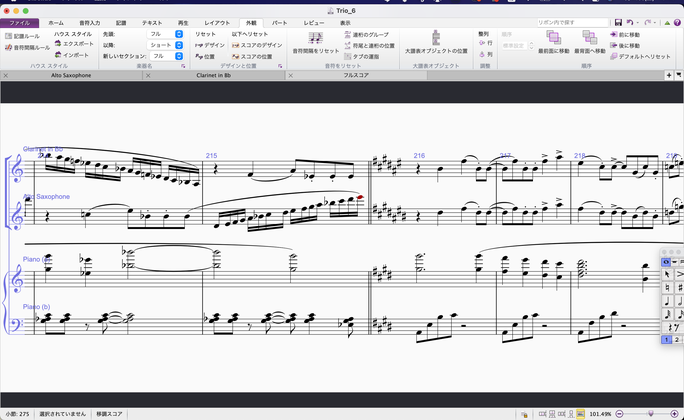Open the ファイル tab
Image resolution: width=684 pixels, height=420 pixels.
tap(20, 23)
